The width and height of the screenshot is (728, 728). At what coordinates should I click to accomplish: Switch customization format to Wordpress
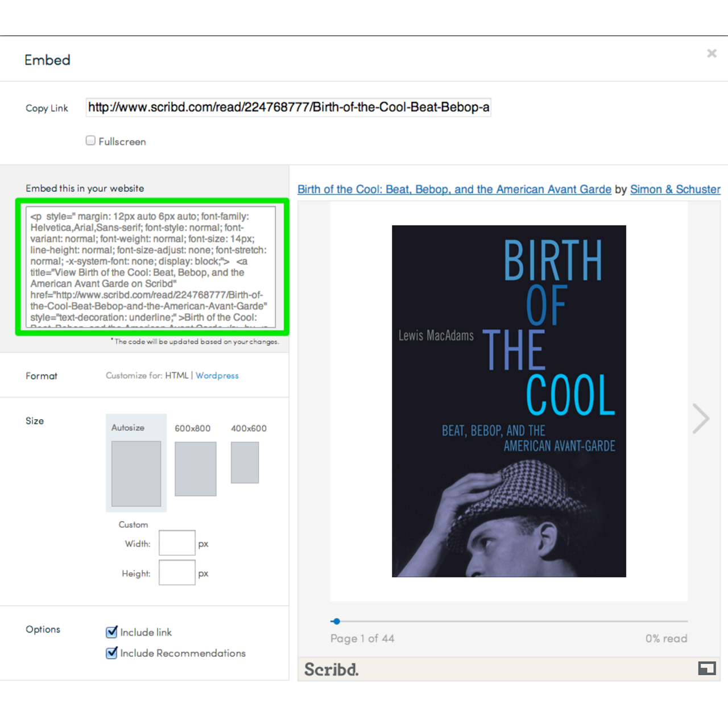click(217, 375)
